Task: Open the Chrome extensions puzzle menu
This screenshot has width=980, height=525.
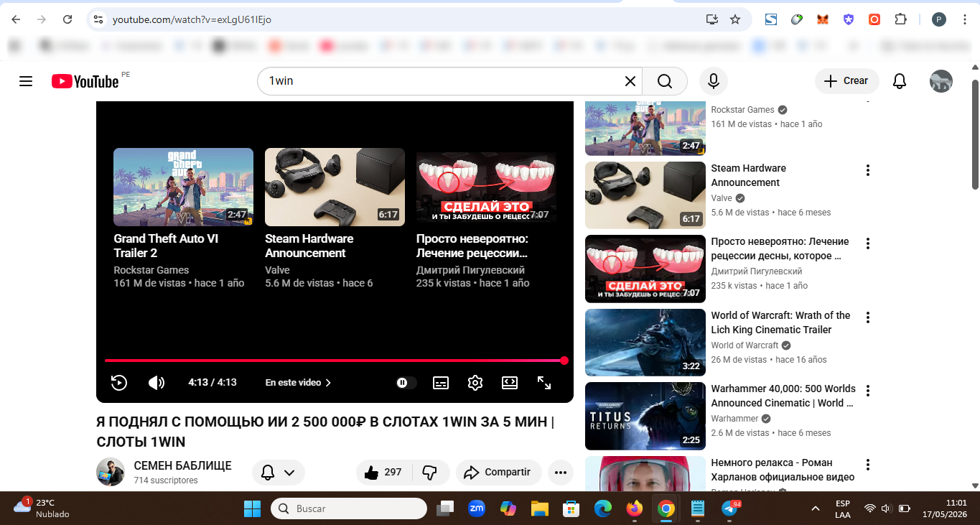Action: tap(900, 19)
